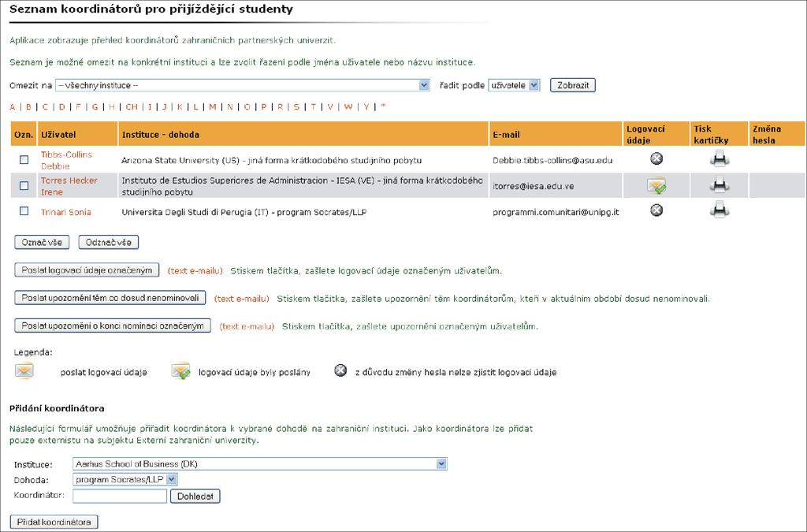
Task: Click 'Poslat upozornění těm co dosud nenominovali'
Action: [110, 298]
